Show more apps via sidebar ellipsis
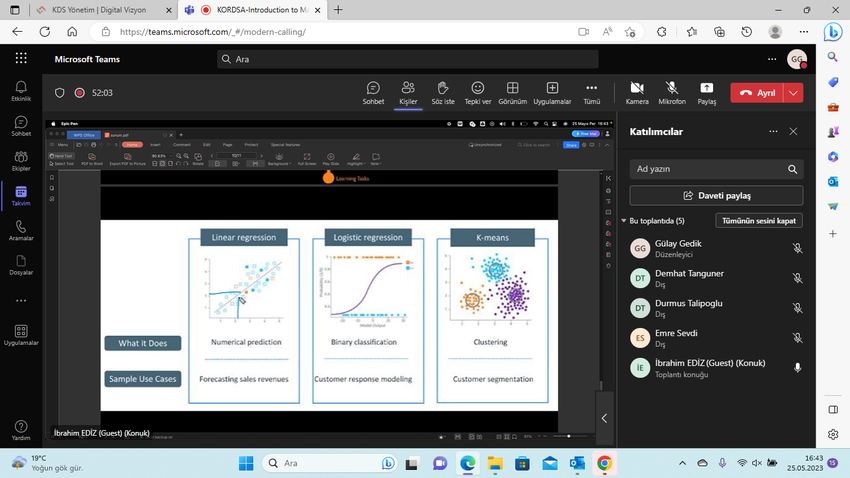Screen dimensions: 850x478 click(x=21, y=300)
